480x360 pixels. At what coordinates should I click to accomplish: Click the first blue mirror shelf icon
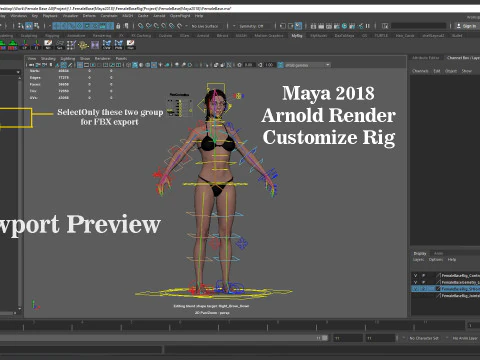(x=107, y=44)
